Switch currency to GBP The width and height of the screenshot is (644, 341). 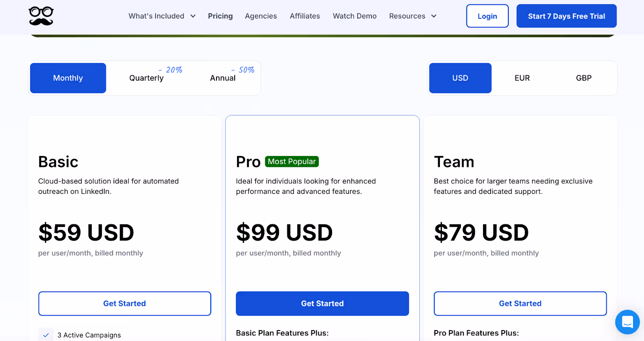pos(584,78)
